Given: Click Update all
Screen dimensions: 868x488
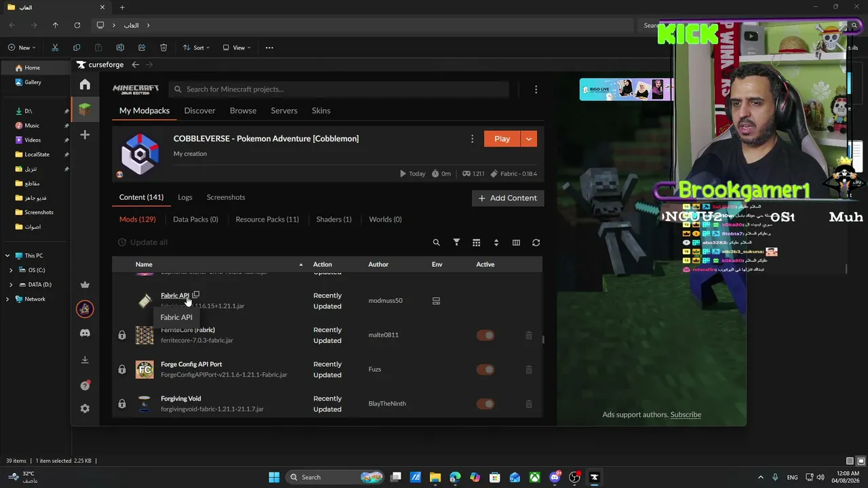Looking at the screenshot, I should click(142, 243).
